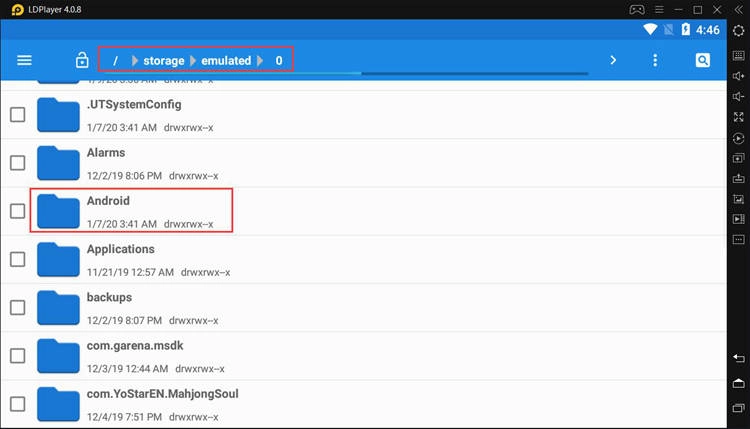Open the hamburger navigation menu
This screenshot has height=429, width=750.
click(x=24, y=60)
